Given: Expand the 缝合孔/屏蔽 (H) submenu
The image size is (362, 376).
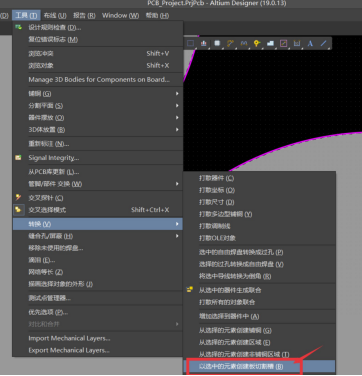Looking at the screenshot, I should (x=98, y=236).
